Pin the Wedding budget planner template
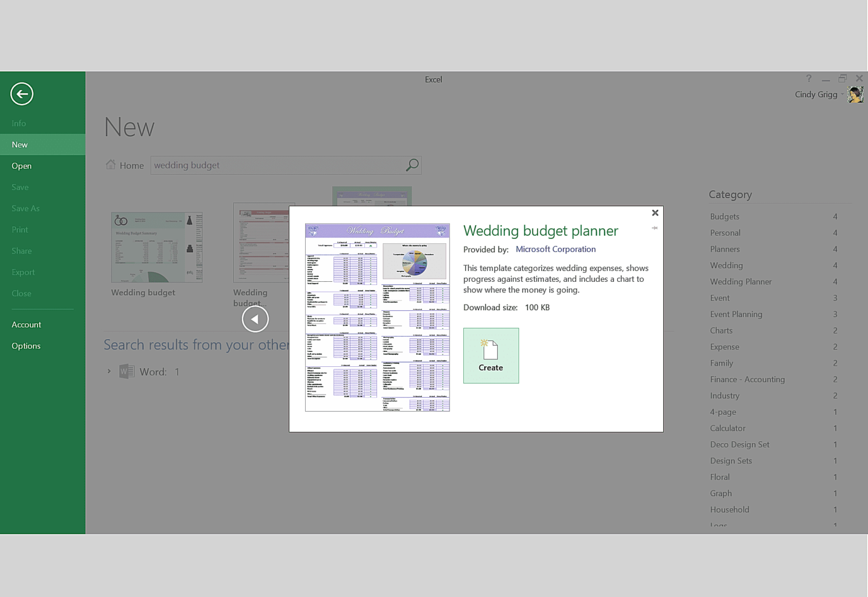Viewport: 868px width, 597px height. [655, 227]
